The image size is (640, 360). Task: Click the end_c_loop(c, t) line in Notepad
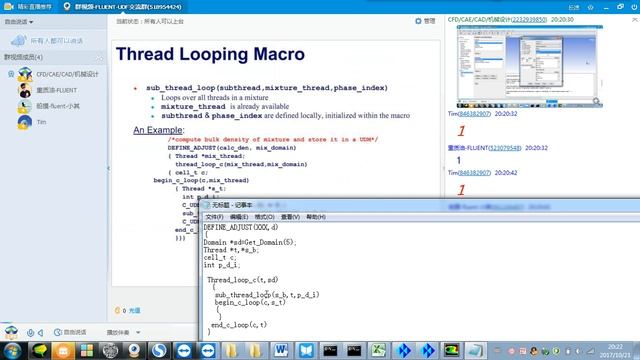click(x=239, y=325)
